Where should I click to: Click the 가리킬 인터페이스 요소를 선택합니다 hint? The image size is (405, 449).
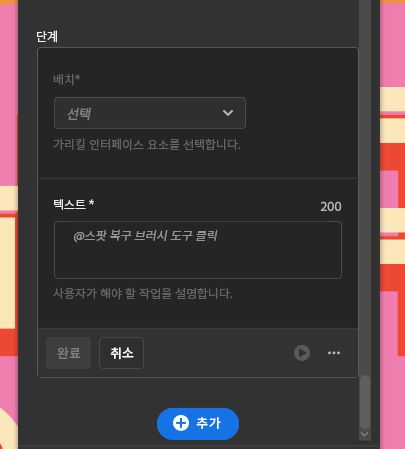(146, 145)
